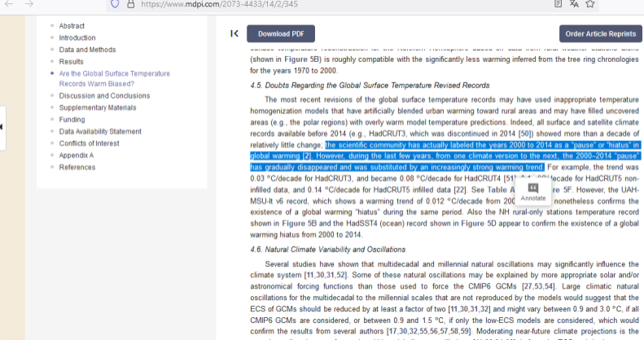The width and height of the screenshot is (644, 340).
Task: Open References section link
Action: coord(77,167)
